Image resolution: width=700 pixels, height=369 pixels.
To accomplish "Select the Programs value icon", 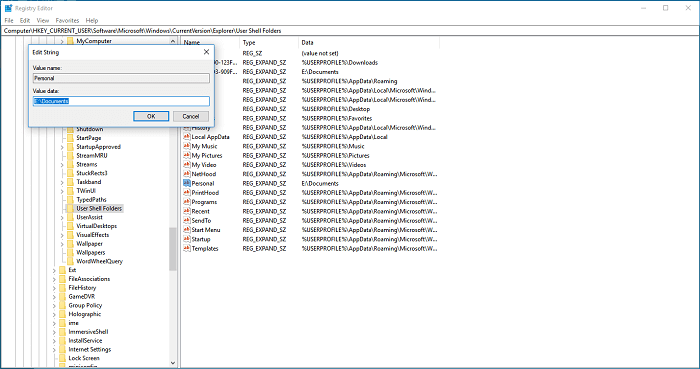I will pos(187,202).
